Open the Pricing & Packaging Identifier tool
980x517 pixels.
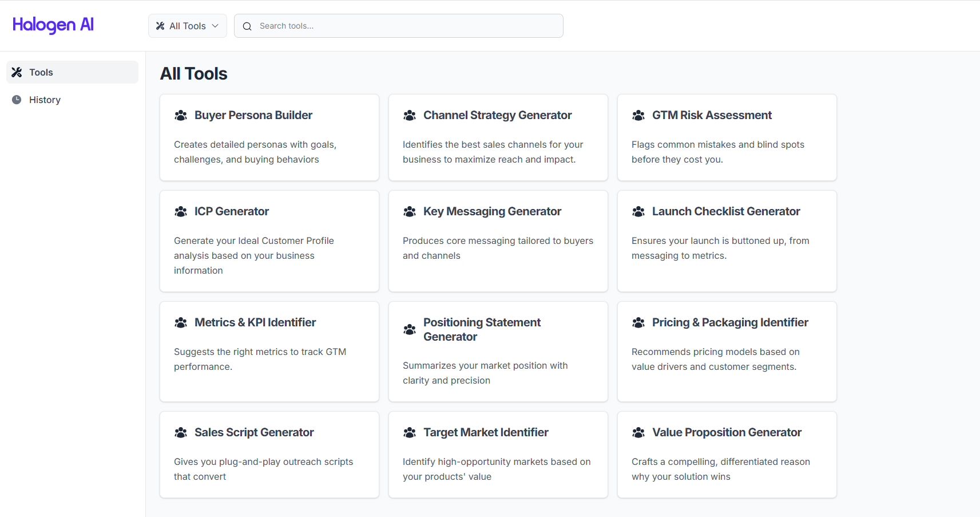727,351
